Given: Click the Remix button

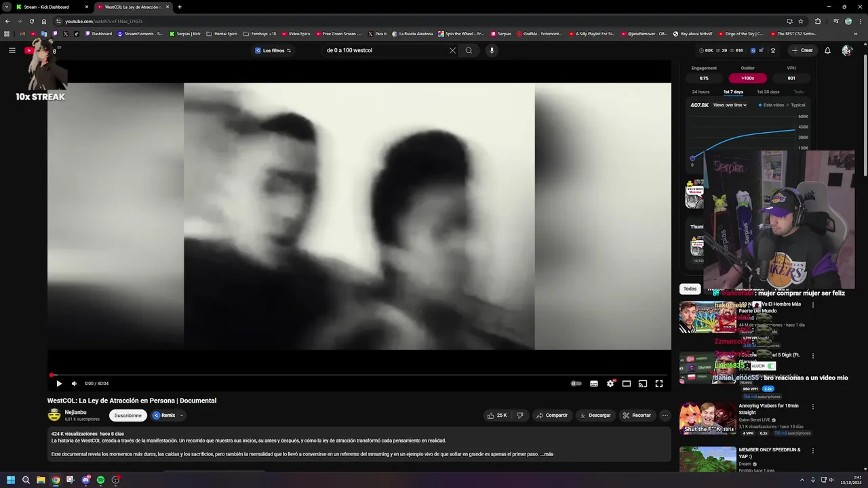Looking at the screenshot, I should click(x=164, y=415).
